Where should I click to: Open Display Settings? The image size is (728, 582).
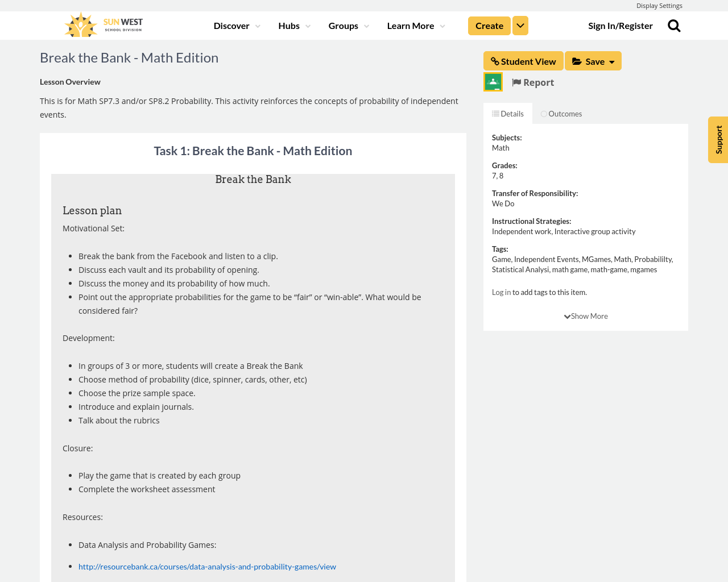click(x=659, y=5)
